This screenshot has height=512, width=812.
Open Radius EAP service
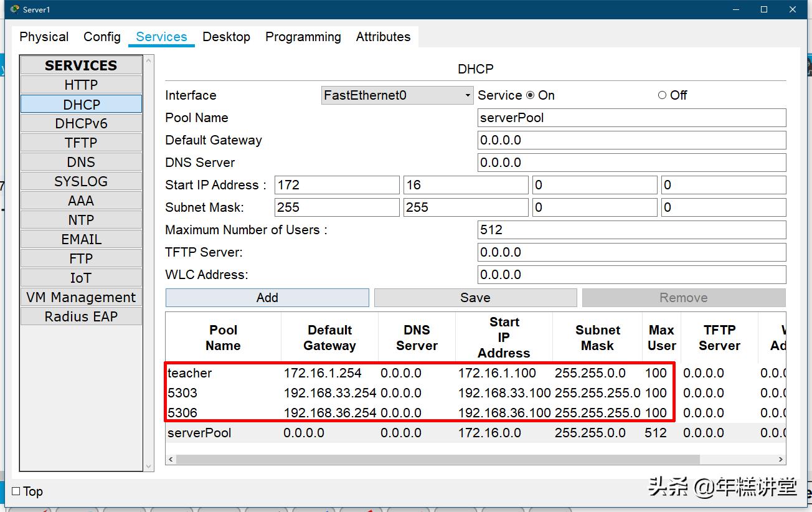click(x=81, y=316)
